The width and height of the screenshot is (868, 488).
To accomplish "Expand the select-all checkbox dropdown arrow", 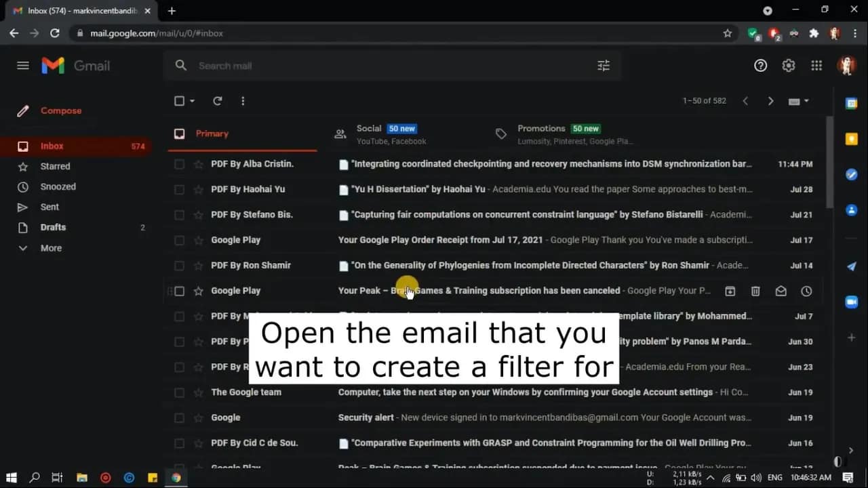I will pyautogui.click(x=193, y=101).
